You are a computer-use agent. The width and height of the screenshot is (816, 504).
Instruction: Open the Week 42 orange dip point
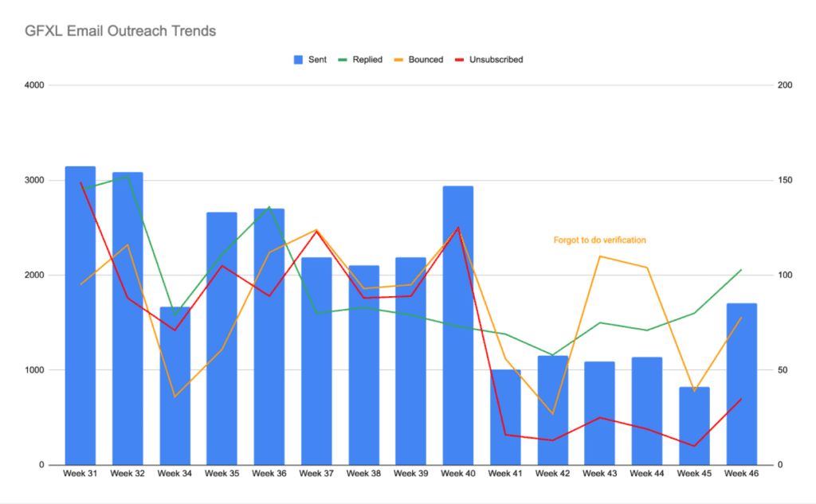(552, 414)
